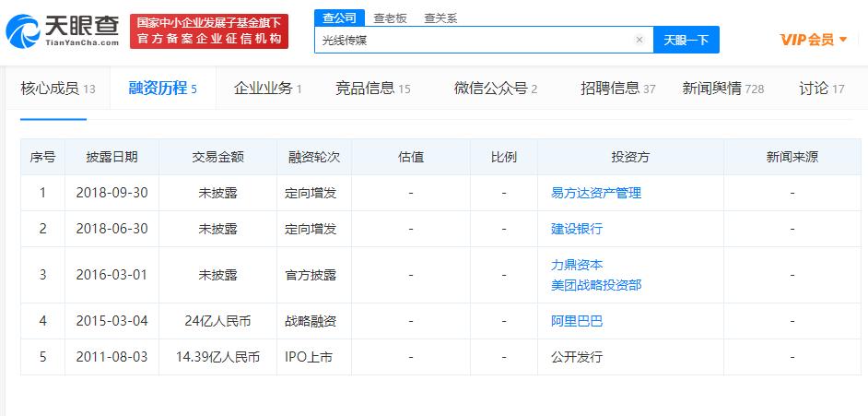
Task: Select the 序号 column header
Action: click(x=42, y=157)
